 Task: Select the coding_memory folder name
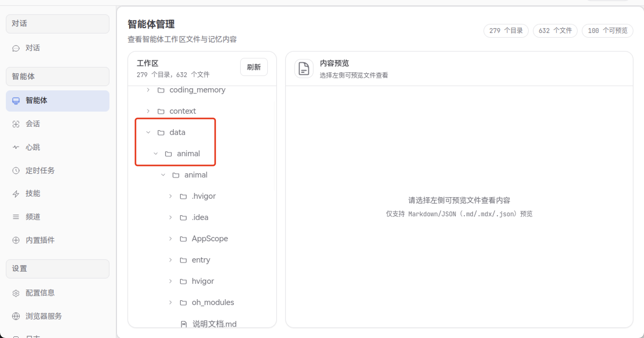click(197, 90)
